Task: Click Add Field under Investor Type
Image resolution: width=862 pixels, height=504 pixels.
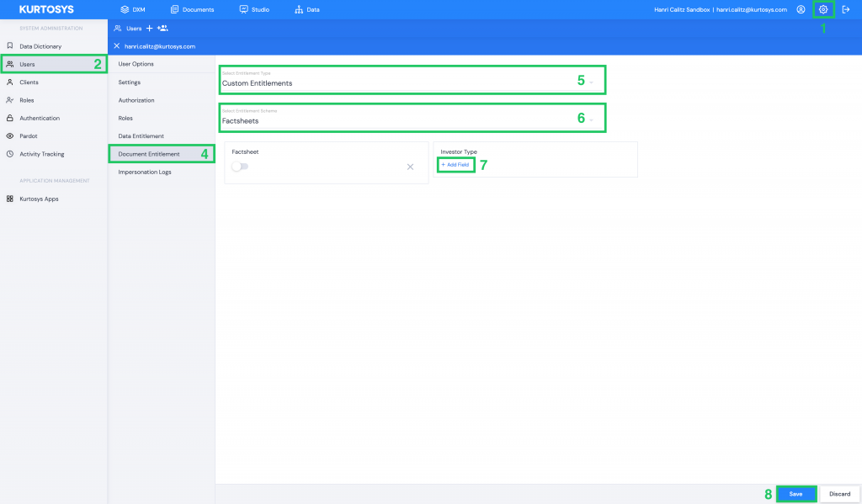Action: click(455, 165)
